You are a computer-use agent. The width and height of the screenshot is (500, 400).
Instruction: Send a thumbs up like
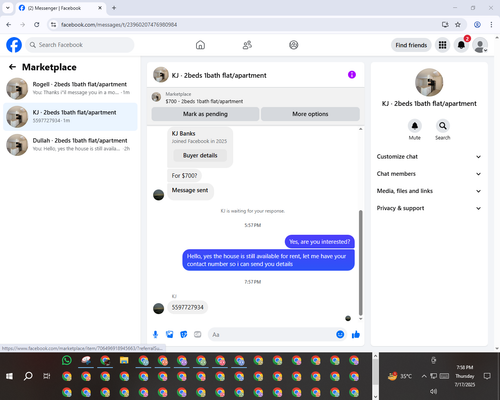(356, 334)
